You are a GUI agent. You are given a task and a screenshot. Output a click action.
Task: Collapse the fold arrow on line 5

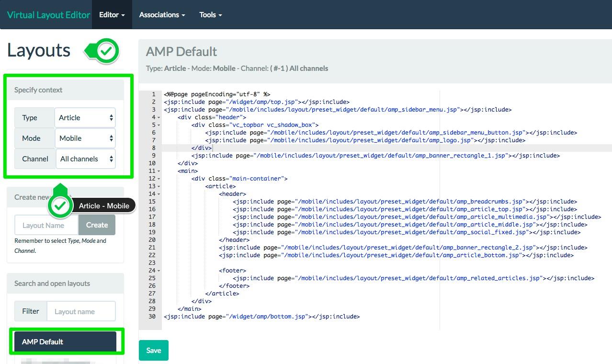tap(159, 125)
